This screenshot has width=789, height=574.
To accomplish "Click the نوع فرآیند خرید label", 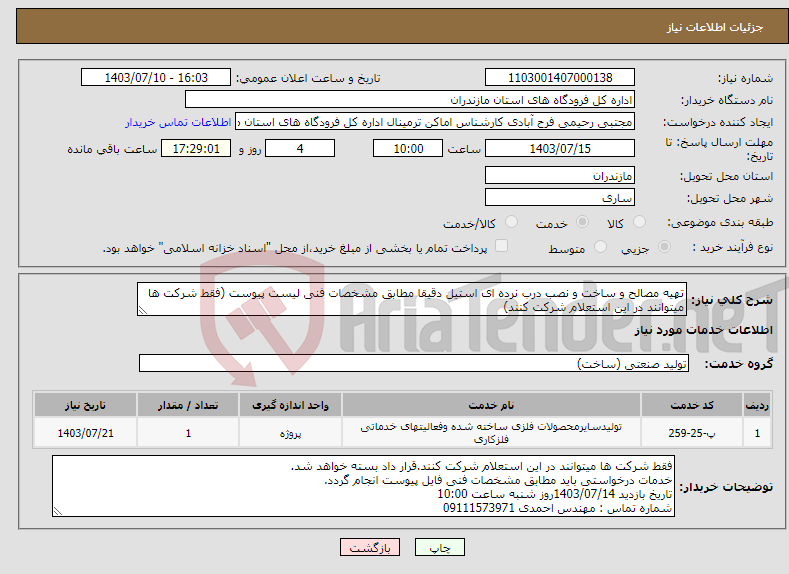I will pyautogui.click(x=733, y=248).
